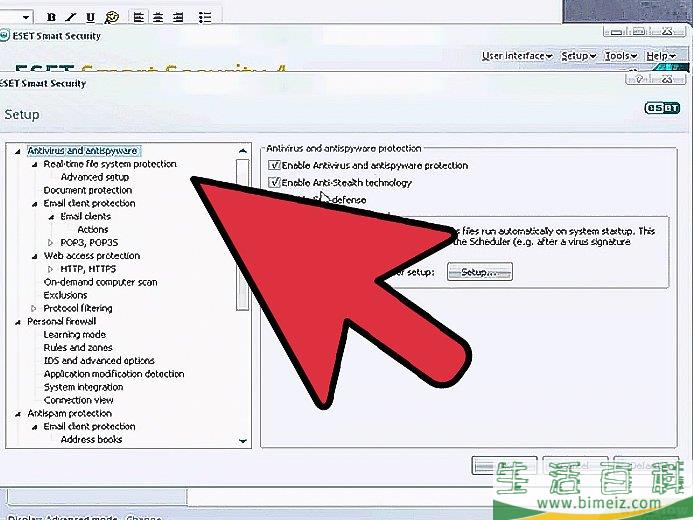Open the font color palette icon
The image size is (693, 520).
coord(112,17)
